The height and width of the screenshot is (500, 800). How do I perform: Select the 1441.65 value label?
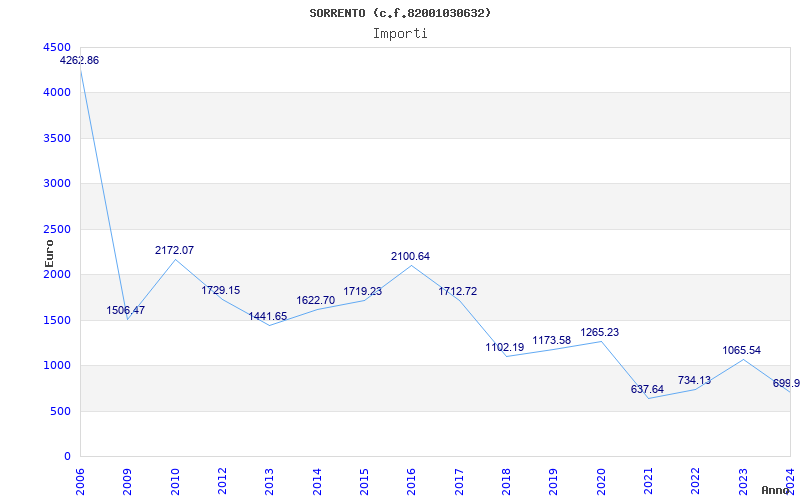tap(268, 316)
